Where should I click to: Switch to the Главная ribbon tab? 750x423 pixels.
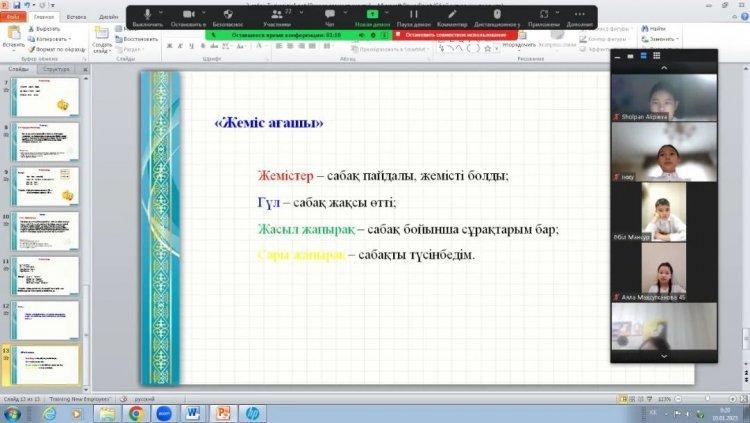coord(44,17)
